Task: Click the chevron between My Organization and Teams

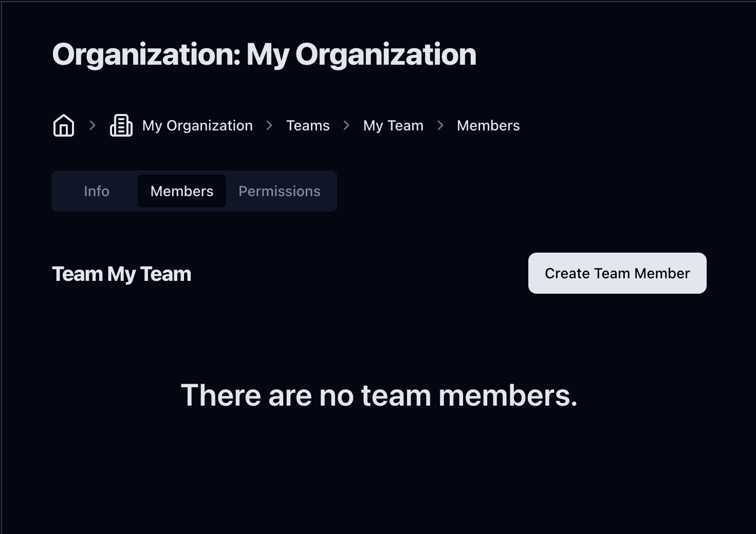Action: coord(269,125)
